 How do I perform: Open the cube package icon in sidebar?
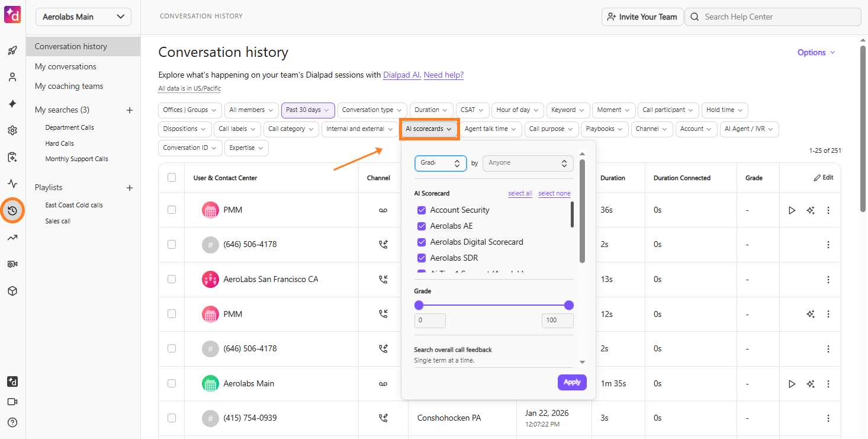[x=12, y=291]
